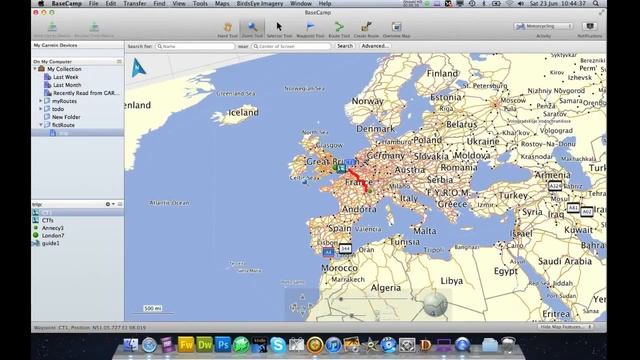
Task: Select the Last Week smart list
Action: coord(66,77)
